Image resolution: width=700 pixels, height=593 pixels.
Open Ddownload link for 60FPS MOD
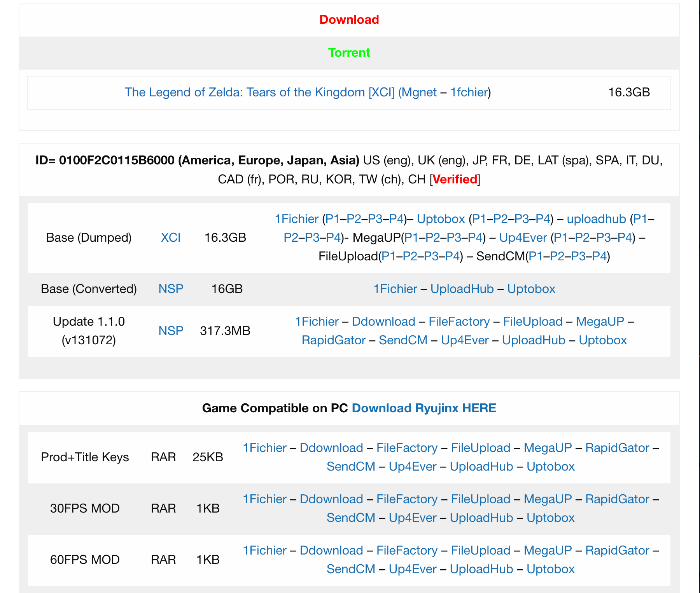(331, 550)
